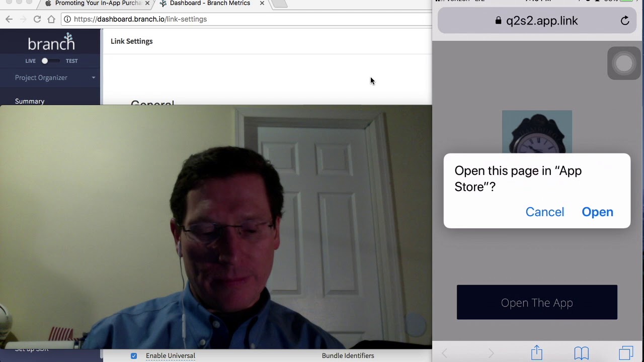Reload the q2s2.app.link page on phone

pyautogui.click(x=625, y=21)
